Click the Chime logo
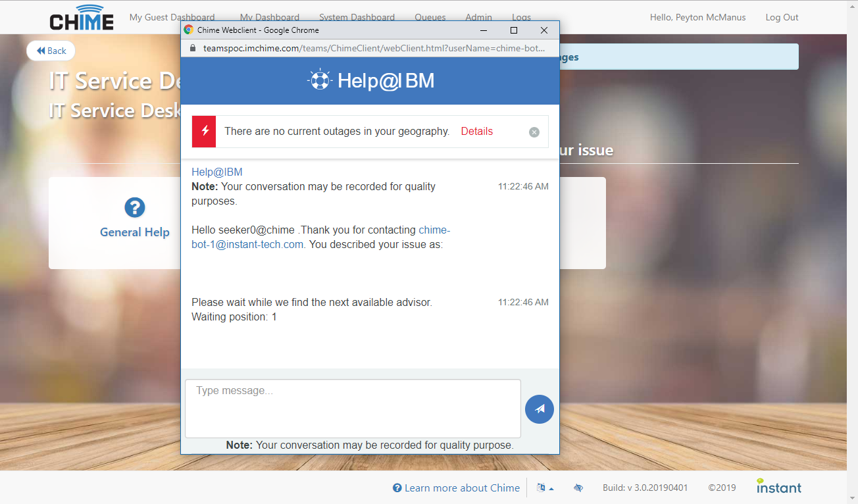This screenshot has height=504, width=858. pyautogui.click(x=82, y=18)
